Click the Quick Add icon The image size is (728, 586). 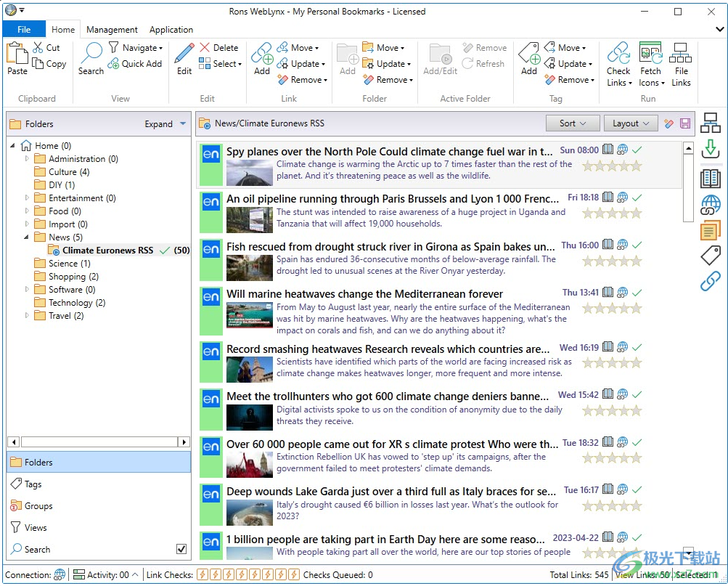[x=114, y=64]
